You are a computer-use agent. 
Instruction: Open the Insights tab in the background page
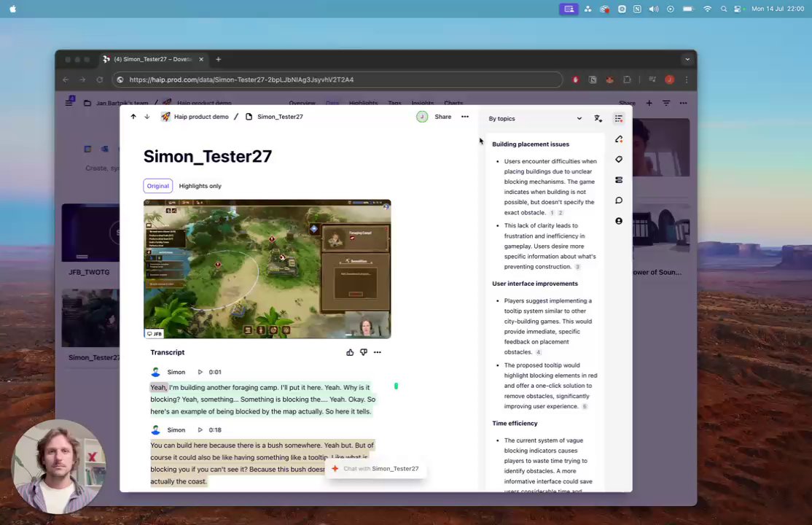click(x=423, y=103)
